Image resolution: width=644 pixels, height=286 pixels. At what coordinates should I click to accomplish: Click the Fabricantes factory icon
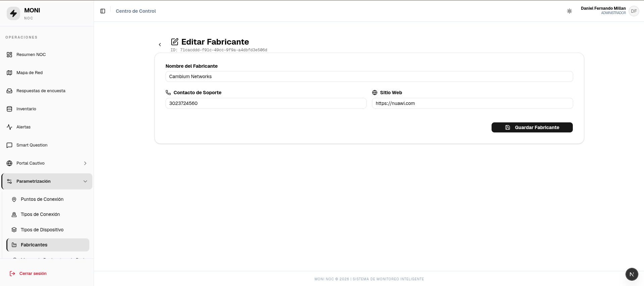(14, 245)
